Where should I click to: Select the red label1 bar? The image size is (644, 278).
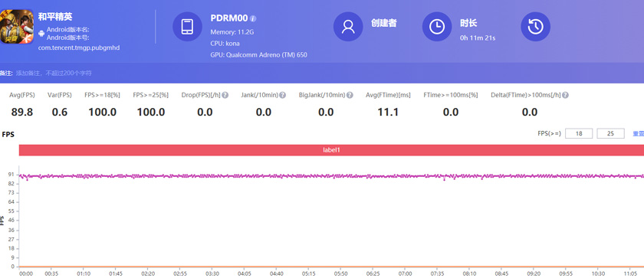coord(331,150)
